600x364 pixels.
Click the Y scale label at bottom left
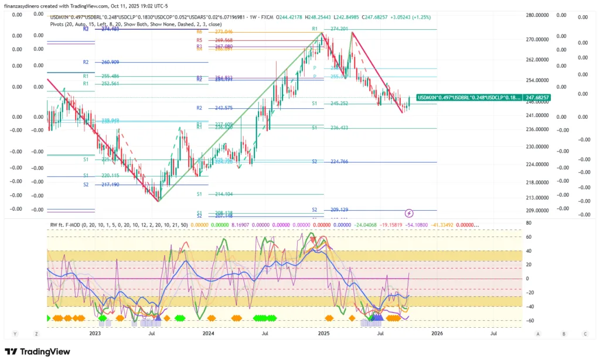[14, 334]
